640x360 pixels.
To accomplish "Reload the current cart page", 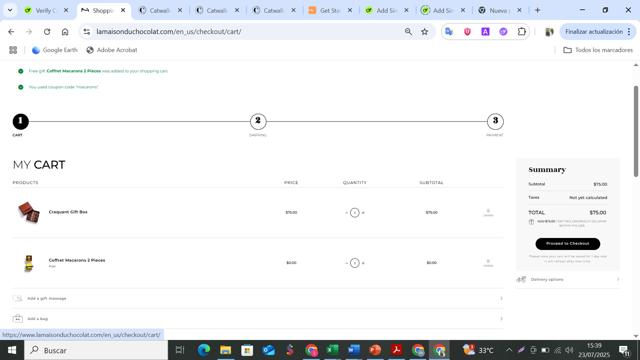I will tap(47, 31).
